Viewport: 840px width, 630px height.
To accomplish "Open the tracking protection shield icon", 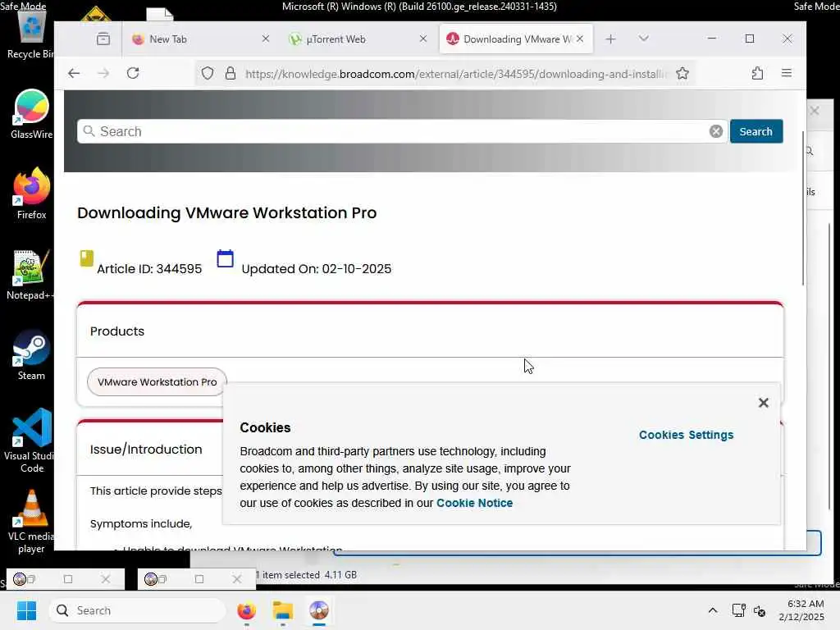I will coord(208,73).
